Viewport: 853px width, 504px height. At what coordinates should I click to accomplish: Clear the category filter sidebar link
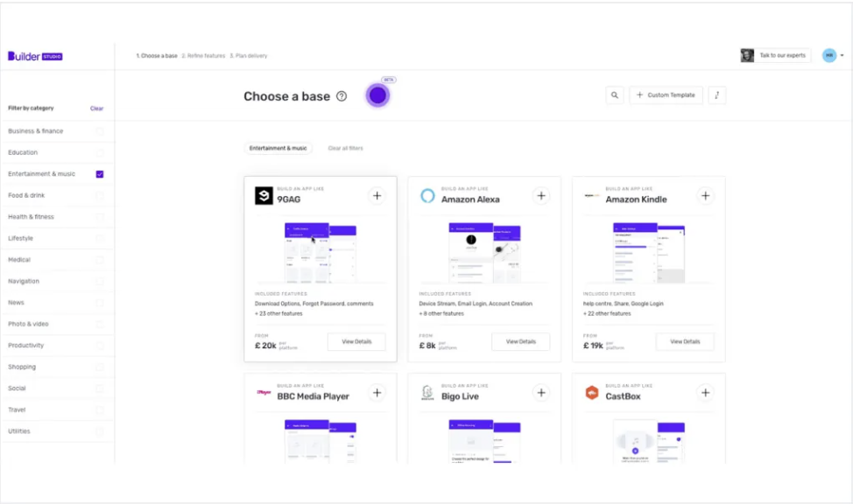(96, 108)
